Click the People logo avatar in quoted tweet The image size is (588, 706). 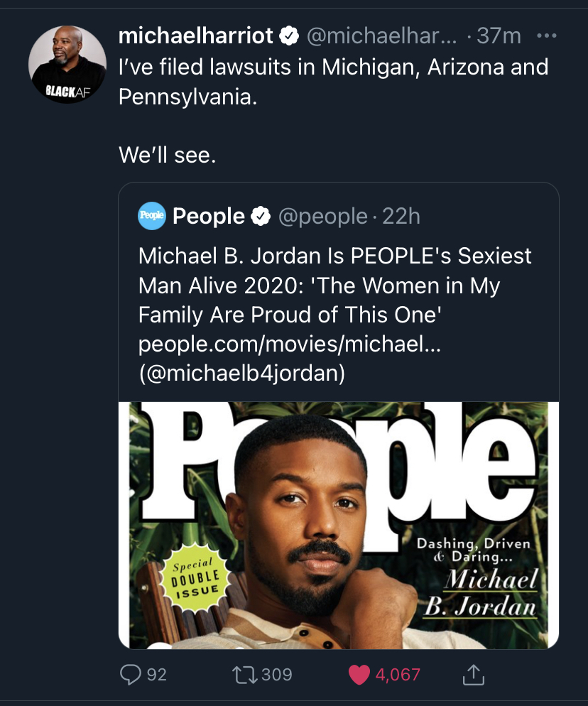pyautogui.click(x=151, y=216)
